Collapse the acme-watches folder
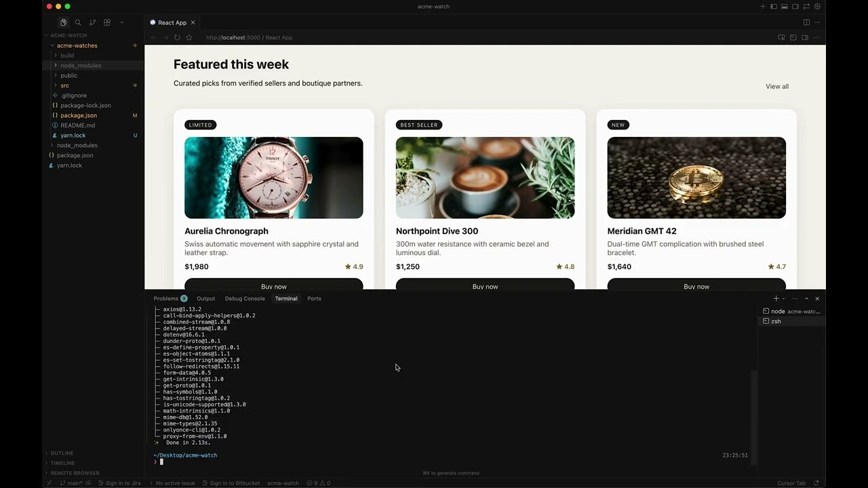This screenshot has width=868, height=488. 77,45
